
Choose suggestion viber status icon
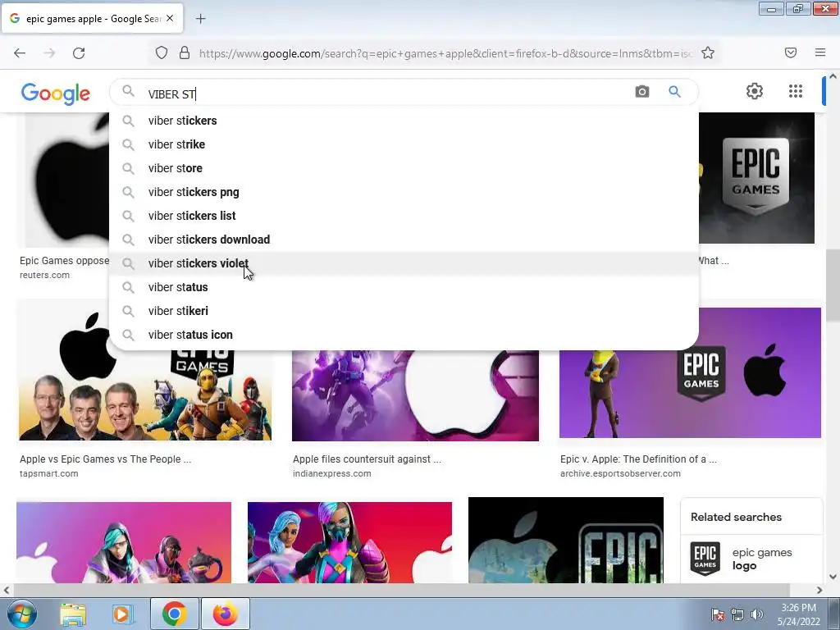404,335
